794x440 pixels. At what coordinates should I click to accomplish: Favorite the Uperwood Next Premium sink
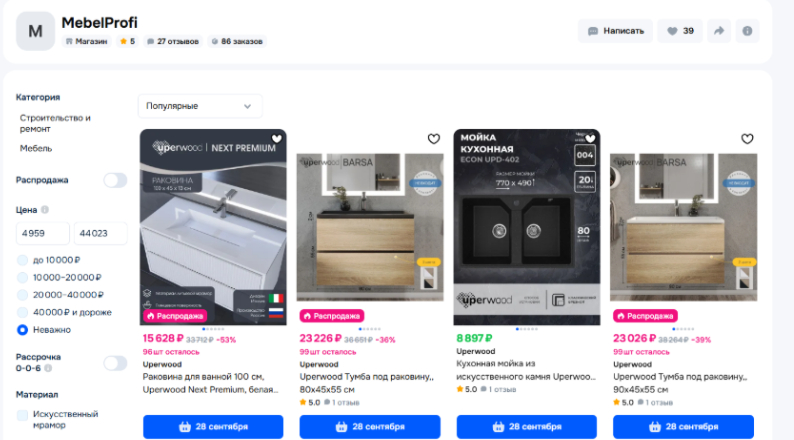click(276, 138)
